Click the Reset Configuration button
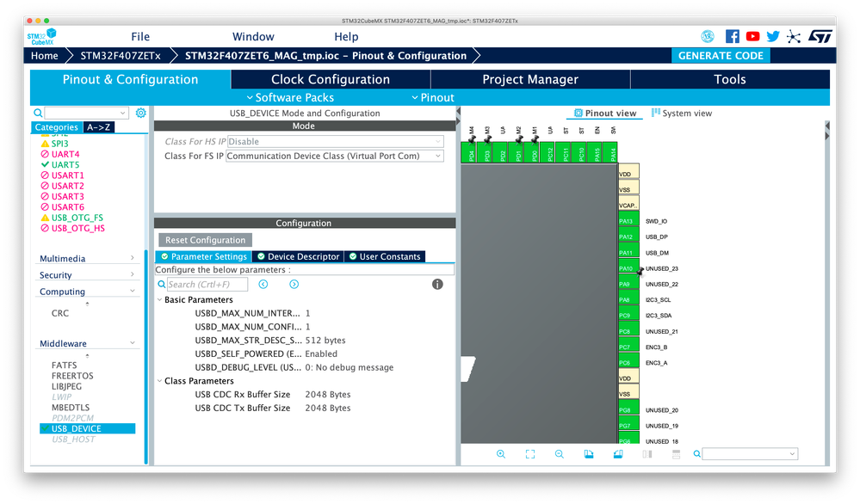This screenshot has width=860, height=504. click(206, 240)
